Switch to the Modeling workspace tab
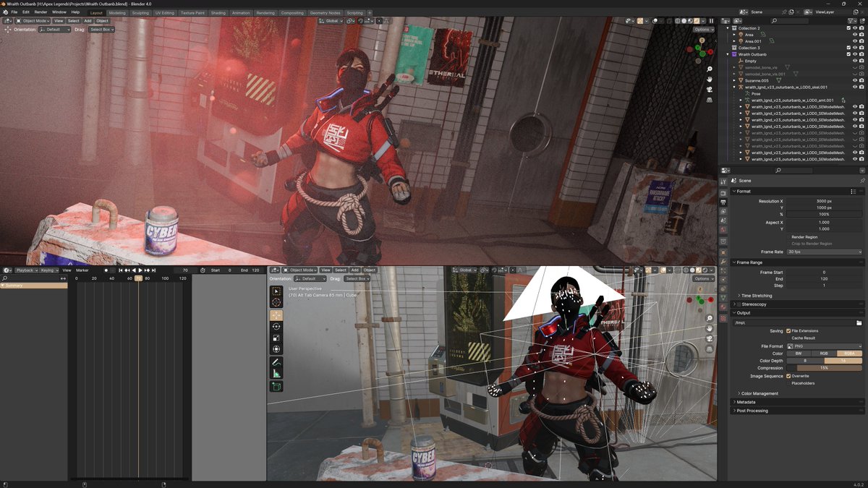The image size is (868, 488). click(x=117, y=12)
